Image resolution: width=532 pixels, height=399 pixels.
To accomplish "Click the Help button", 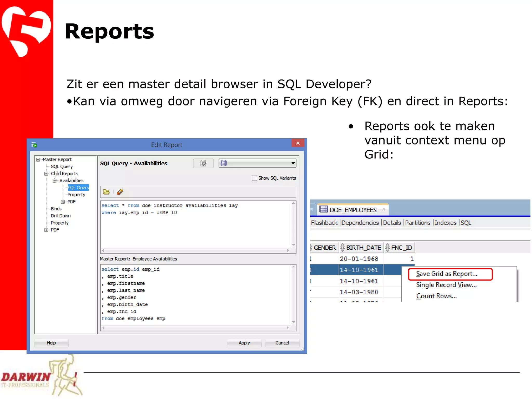I will 51,343.
